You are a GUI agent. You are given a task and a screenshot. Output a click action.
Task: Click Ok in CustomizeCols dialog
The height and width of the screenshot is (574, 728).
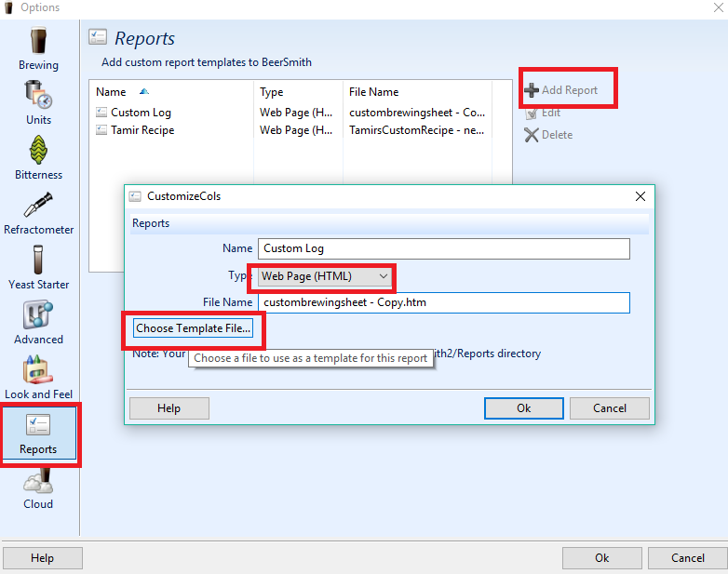(524, 408)
